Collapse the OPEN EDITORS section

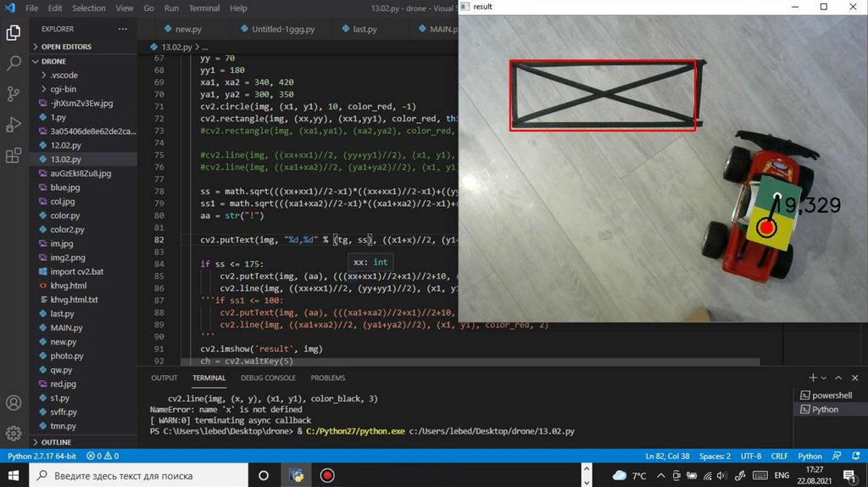[x=66, y=47]
